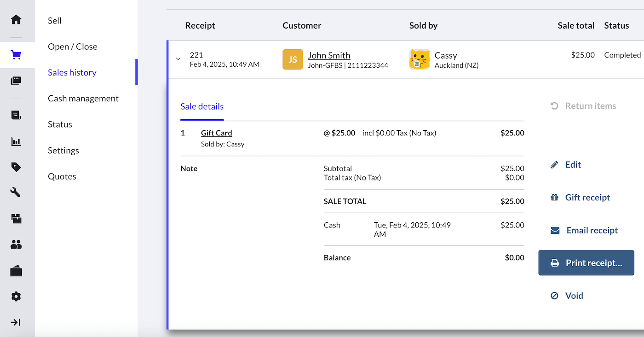Click the shopping cart Sell icon
This screenshot has height=337, width=644.
coord(16,55)
